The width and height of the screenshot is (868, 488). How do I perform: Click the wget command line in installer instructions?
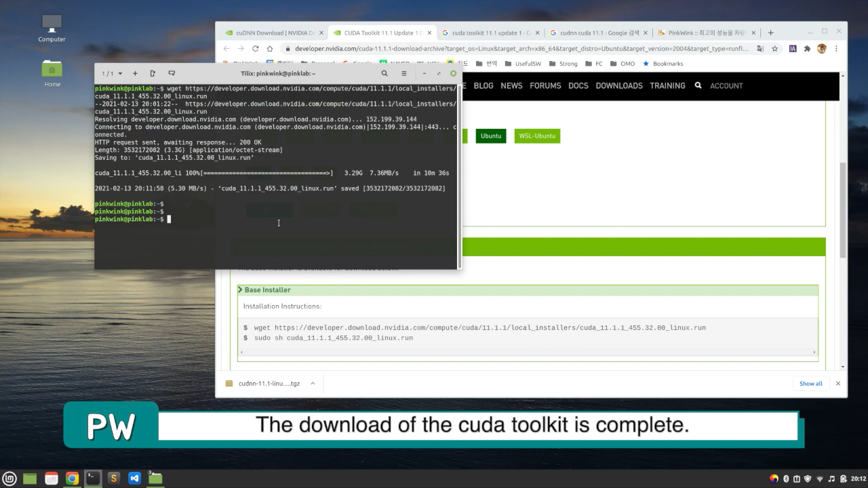[479, 327]
